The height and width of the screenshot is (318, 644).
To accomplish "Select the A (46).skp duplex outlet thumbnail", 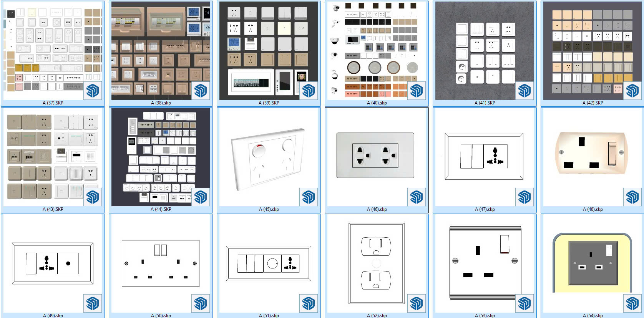I will point(375,156).
